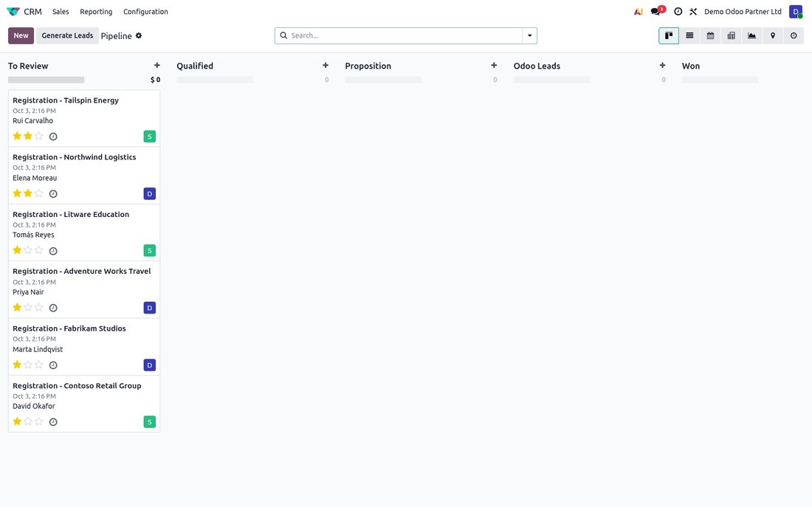812x507 pixels.
Task: Switch to the pivot table view
Action: click(x=732, y=35)
